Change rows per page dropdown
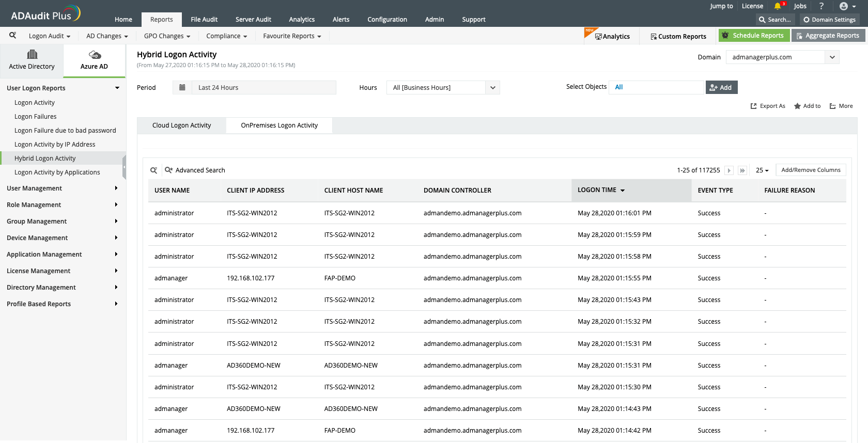Screen dimensions: 868x443 click(762, 170)
